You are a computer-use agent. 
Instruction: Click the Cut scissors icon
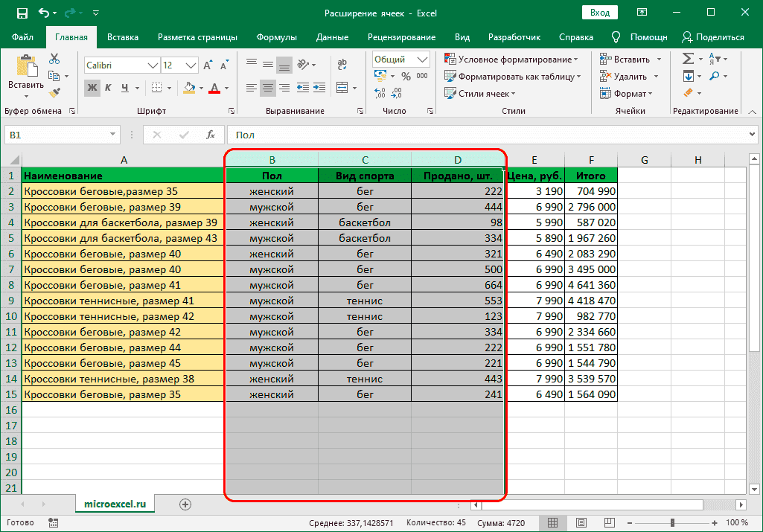click(x=54, y=60)
